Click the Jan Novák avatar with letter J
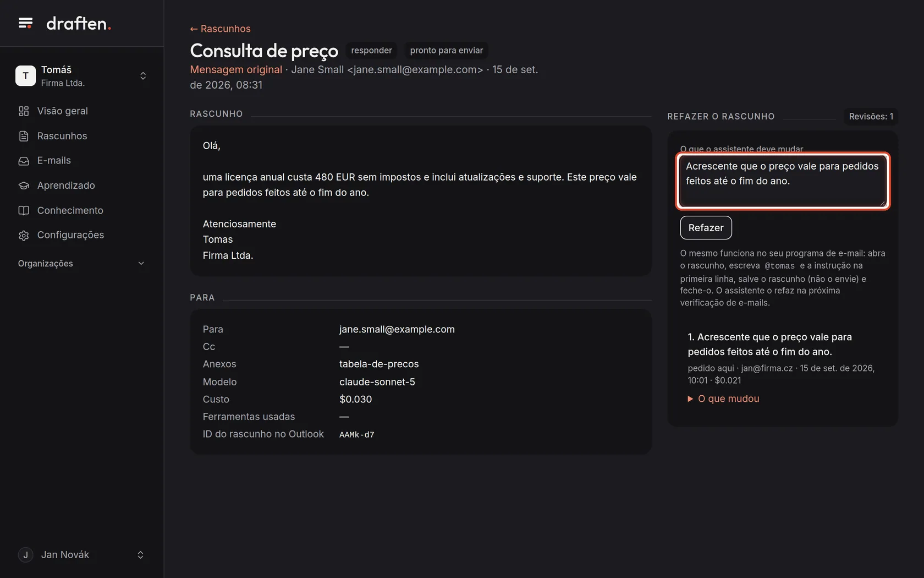The image size is (924, 578). (25, 555)
